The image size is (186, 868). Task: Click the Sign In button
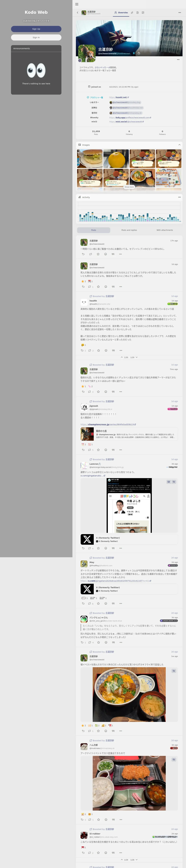[x=36, y=37]
